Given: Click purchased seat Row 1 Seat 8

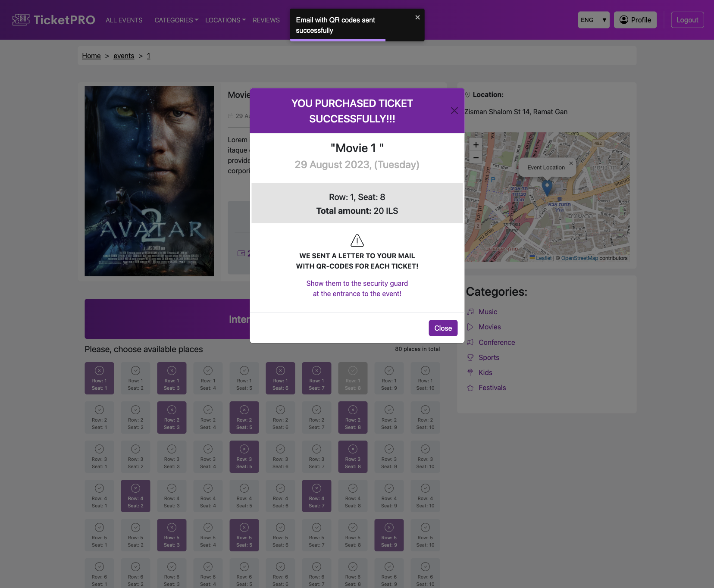Looking at the screenshot, I should tap(353, 378).
